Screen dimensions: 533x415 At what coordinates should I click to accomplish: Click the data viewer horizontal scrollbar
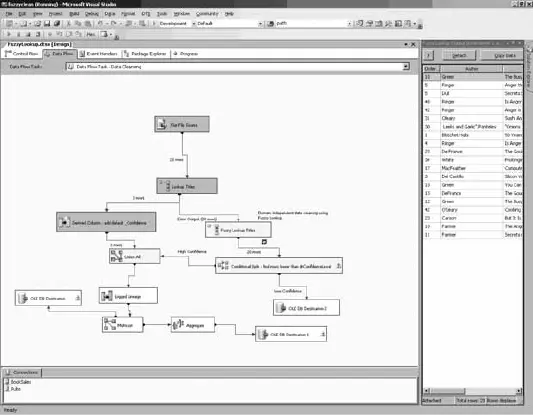tap(472, 391)
